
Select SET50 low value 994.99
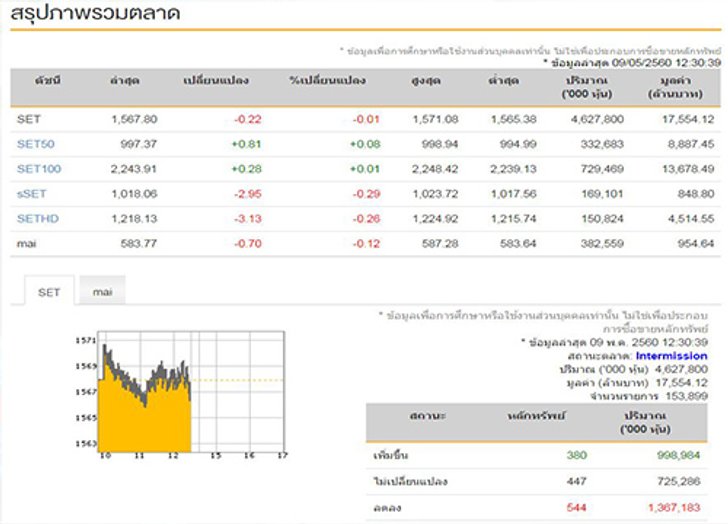coord(518,144)
